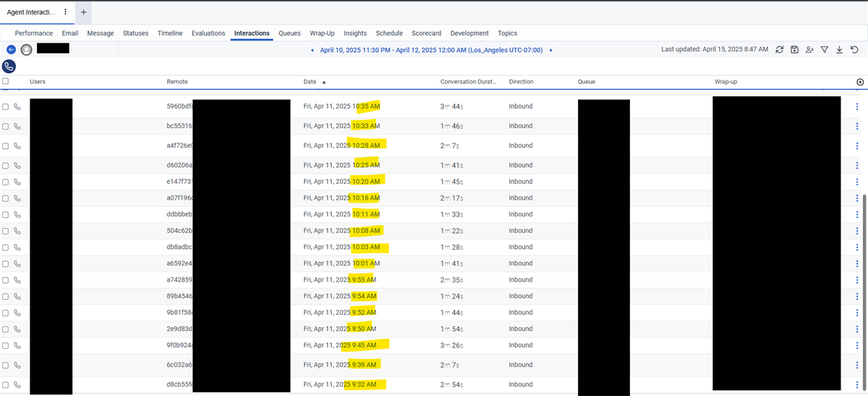The height and width of the screenshot is (396, 868).
Task: Open the funnel filter icon
Action: click(825, 49)
